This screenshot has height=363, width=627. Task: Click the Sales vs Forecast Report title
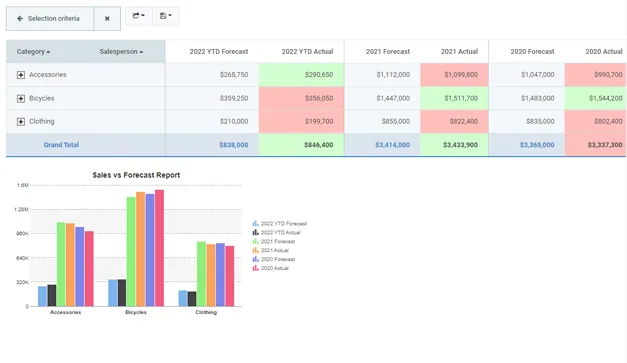136,175
